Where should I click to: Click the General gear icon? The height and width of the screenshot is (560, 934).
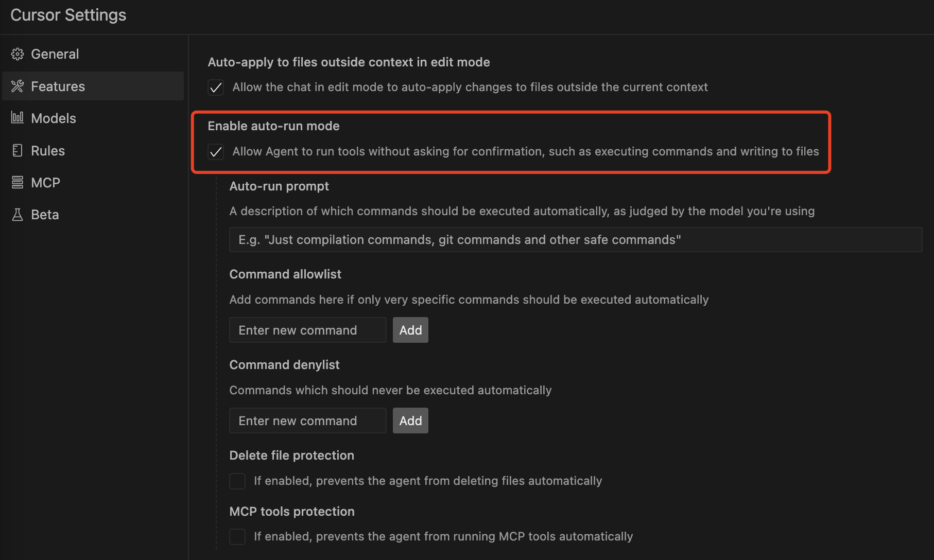click(x=18, y=54)
